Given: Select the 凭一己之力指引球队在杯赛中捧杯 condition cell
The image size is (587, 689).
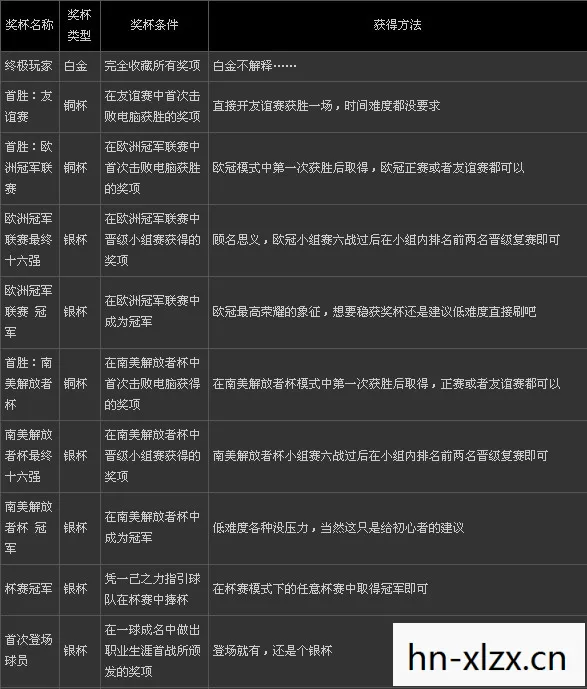Looking at the screenshot, I should 154,590.
